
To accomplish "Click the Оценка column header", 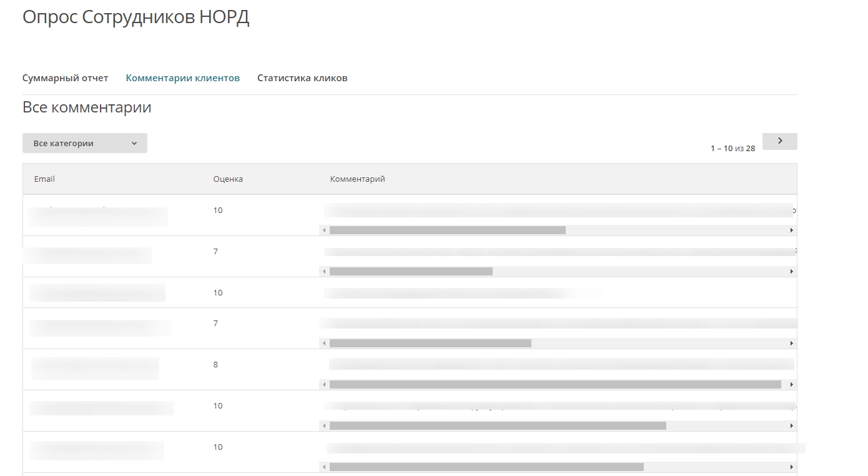I will pyautogui.click(x=228, y=179).
